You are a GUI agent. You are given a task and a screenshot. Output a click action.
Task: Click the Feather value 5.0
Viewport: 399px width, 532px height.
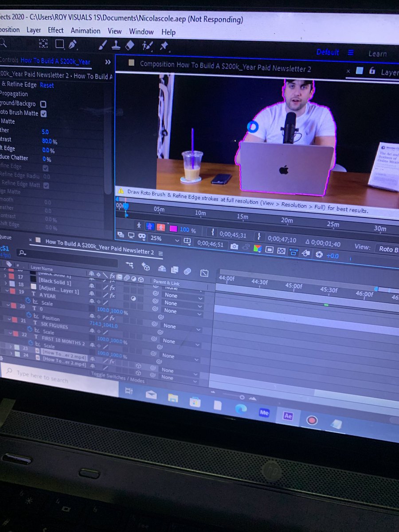pos(45,132)
